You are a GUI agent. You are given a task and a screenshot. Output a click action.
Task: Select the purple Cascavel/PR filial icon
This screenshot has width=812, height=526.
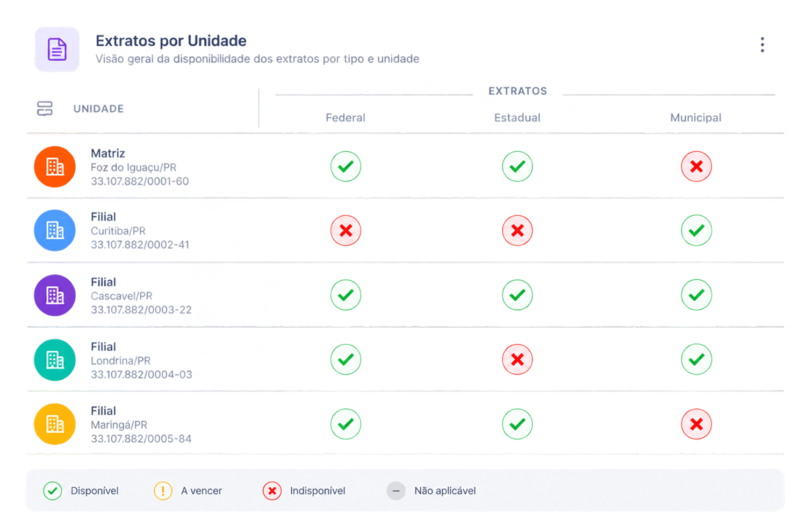(55, 295)
